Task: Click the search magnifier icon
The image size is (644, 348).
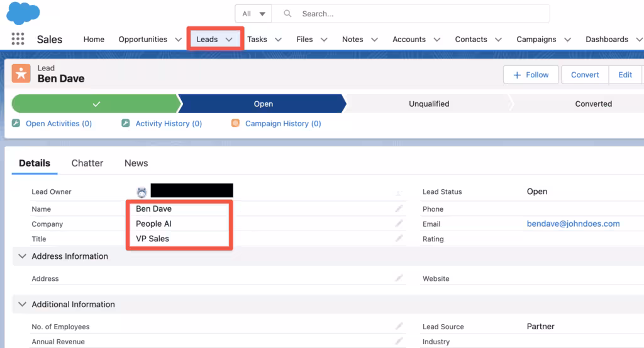Action: pos(287,14)
